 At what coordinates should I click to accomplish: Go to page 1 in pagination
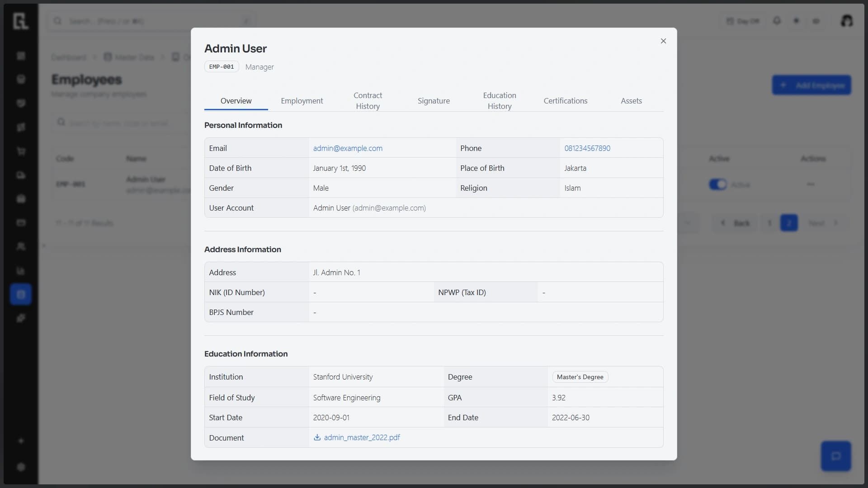point(769,223)
